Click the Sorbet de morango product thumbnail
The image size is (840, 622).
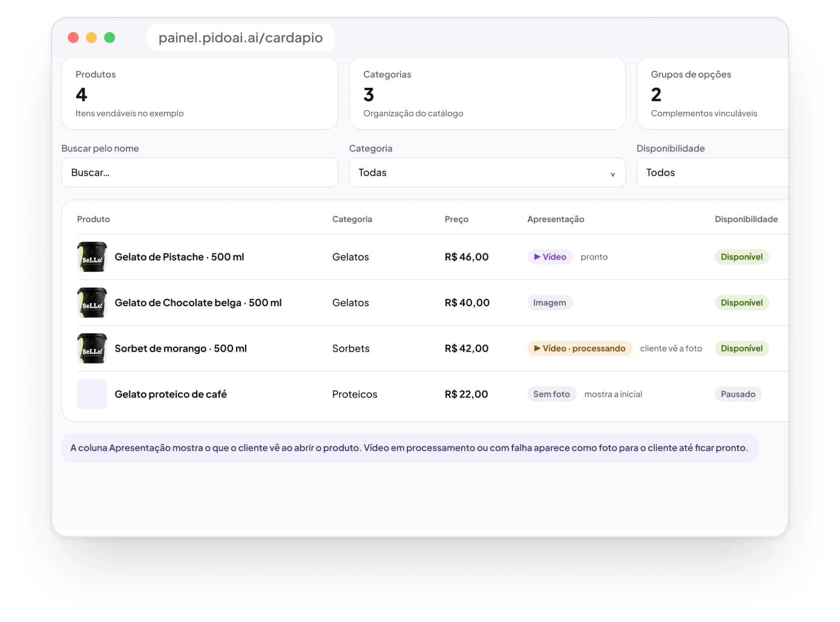[92, 349]
